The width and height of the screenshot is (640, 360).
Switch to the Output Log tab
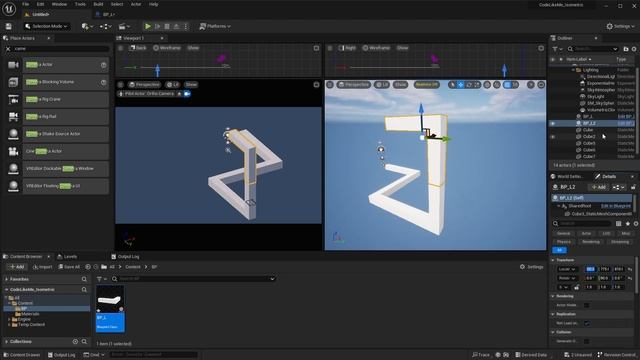[125, 257]
